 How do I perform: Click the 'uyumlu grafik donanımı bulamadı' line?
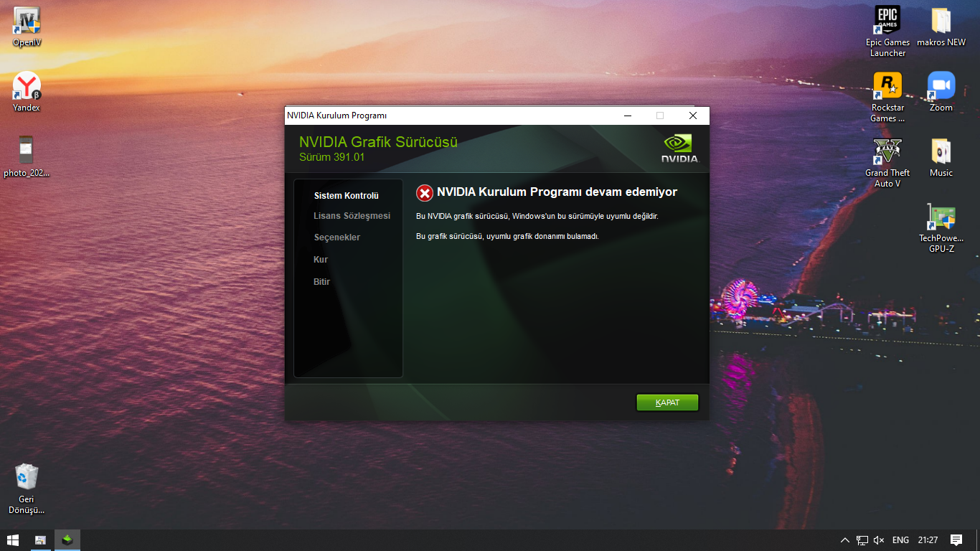[507, 236]
